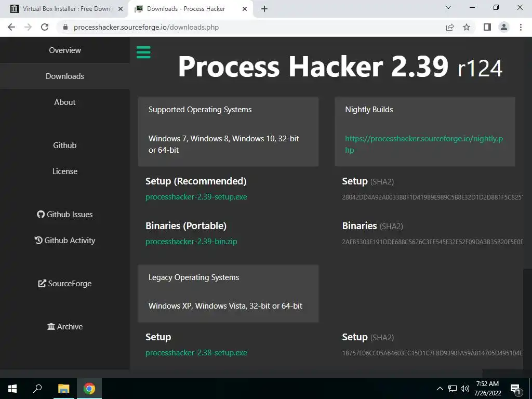Click the Setup SHA2 hash starting 28042DD4
Screen dimensions: 532x399
pos(432,197)
